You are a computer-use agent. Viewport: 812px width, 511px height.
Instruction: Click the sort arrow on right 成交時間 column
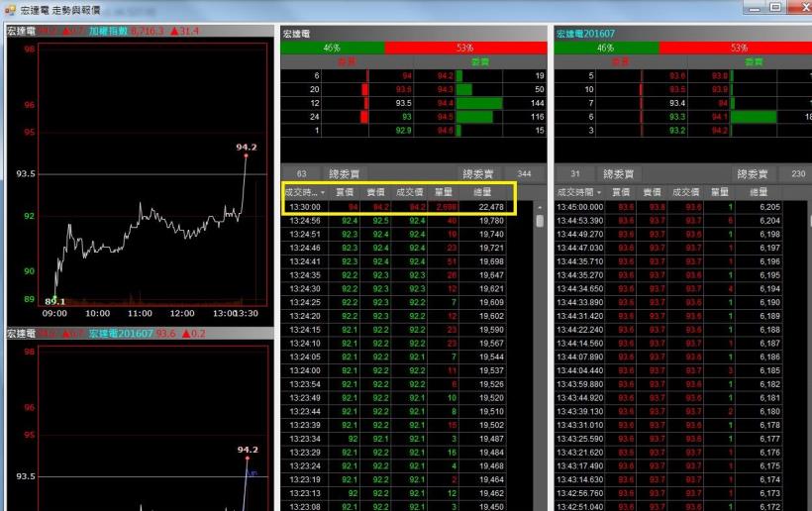coord(601,192)
